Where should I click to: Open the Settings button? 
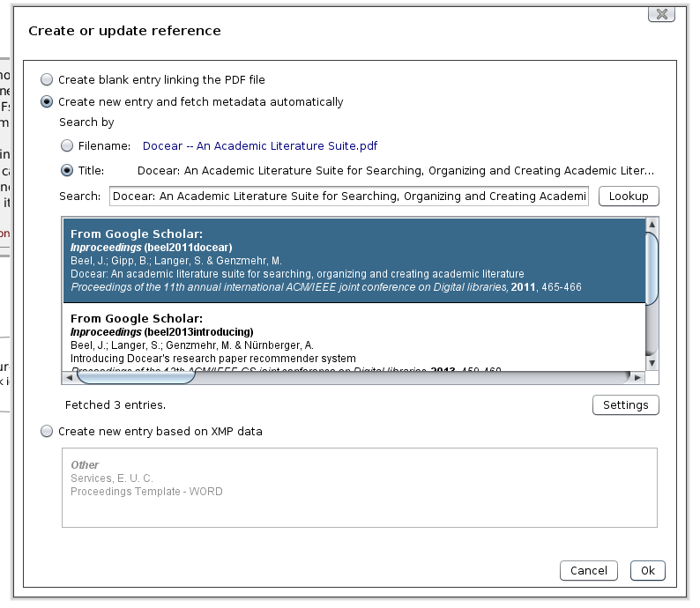(625, 405)
